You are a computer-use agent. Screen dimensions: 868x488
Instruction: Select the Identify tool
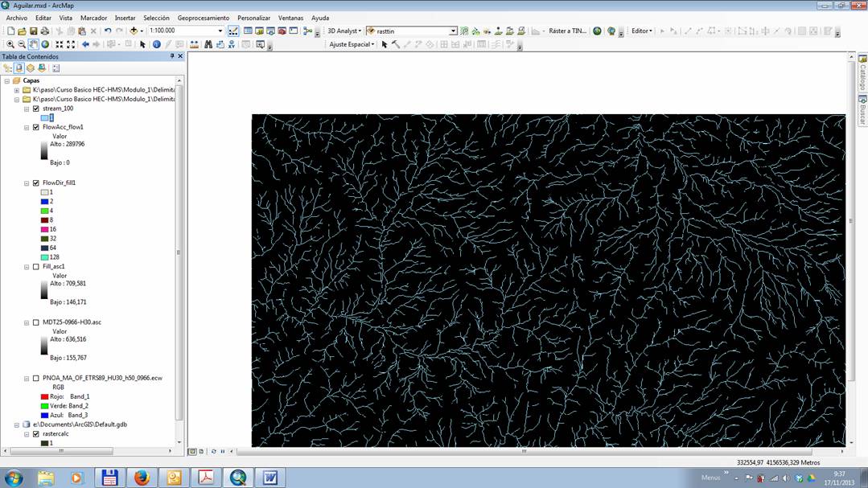[157, 44]
